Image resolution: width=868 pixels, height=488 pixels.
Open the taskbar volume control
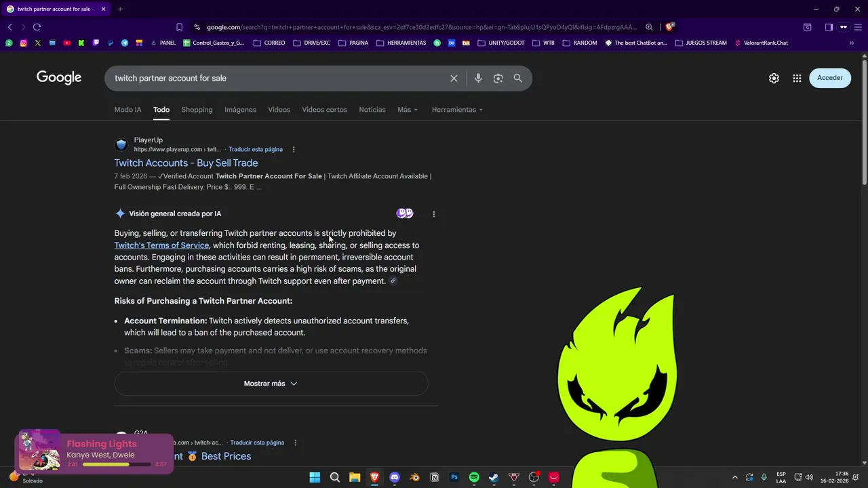[809, 477]
